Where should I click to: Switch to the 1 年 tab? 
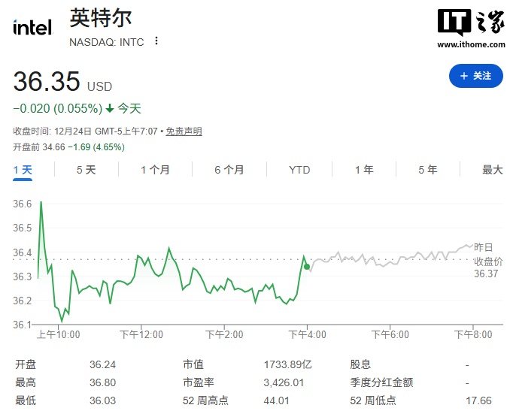364,170
